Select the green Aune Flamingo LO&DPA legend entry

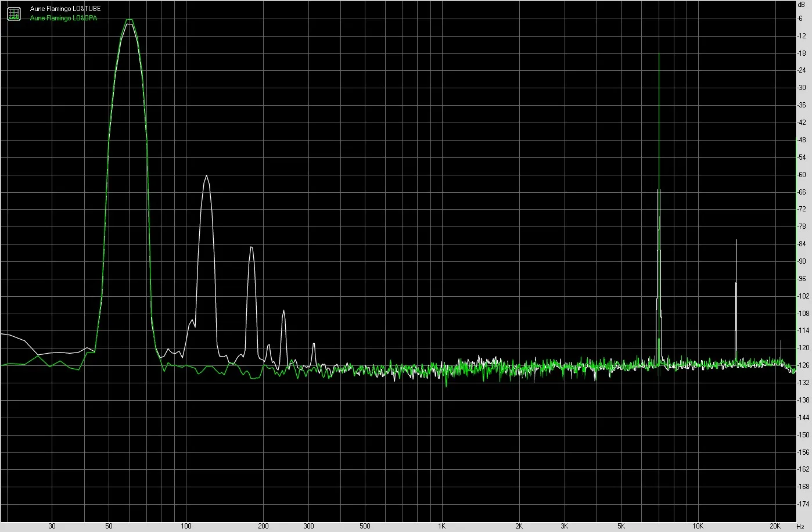(x=63, y=18)
